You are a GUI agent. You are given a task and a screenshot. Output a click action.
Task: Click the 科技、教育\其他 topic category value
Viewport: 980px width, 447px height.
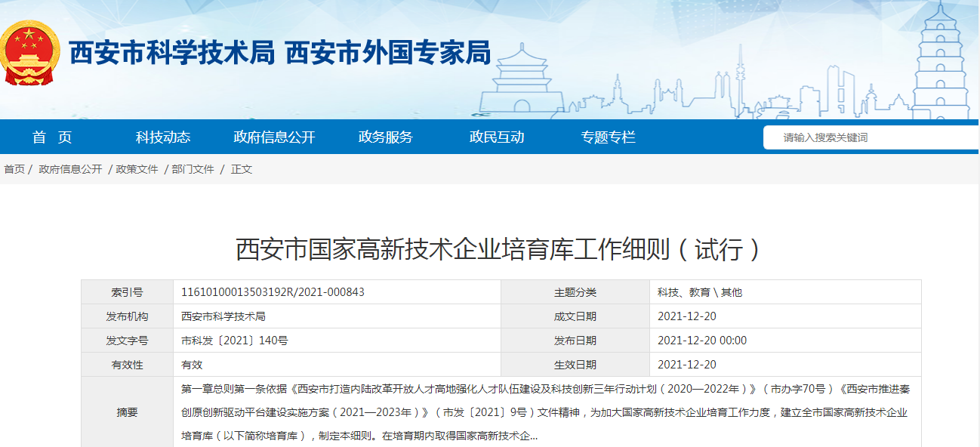pyautogui.click(x=699, y=292)
